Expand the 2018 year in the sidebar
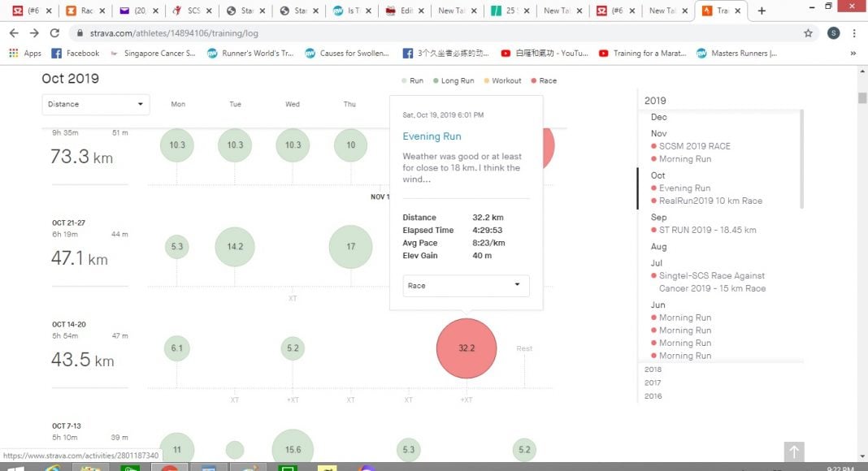This screenshot has height=471, width=868. point(653,369)
